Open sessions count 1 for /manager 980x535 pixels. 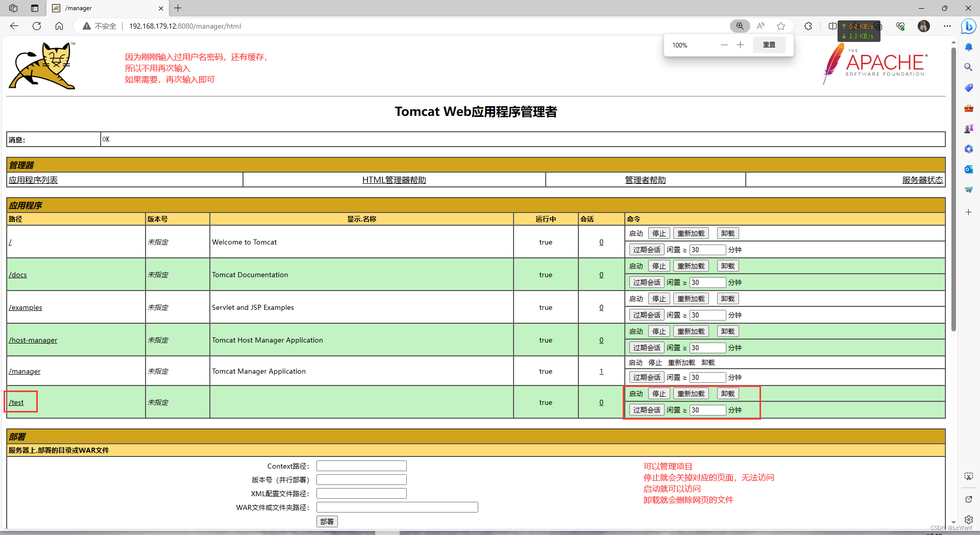click(x=601, y=371)
